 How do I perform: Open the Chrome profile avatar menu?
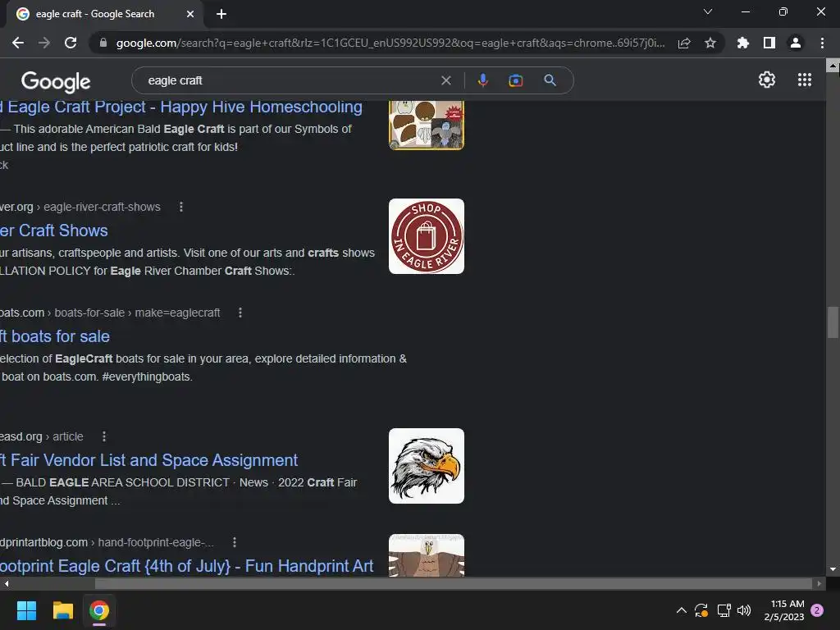[796, 43]
